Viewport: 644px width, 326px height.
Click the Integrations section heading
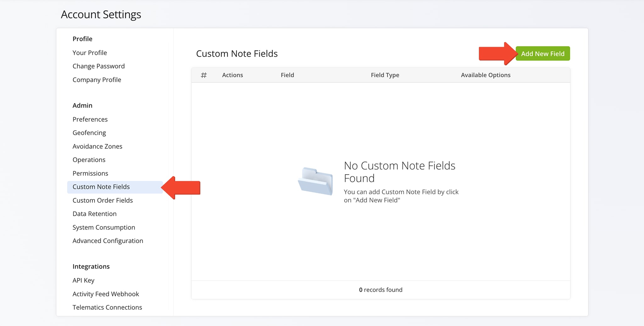click(x=91, y=267)
